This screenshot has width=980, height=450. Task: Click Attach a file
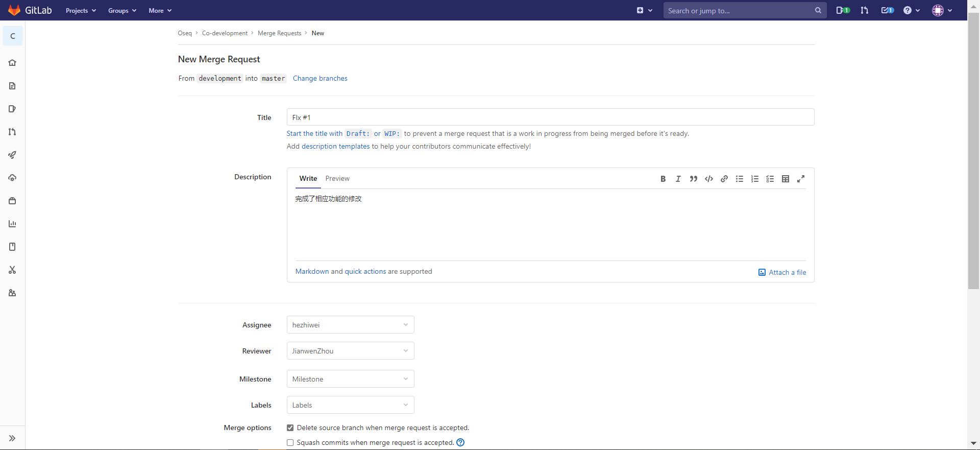[x=782, y=272]
